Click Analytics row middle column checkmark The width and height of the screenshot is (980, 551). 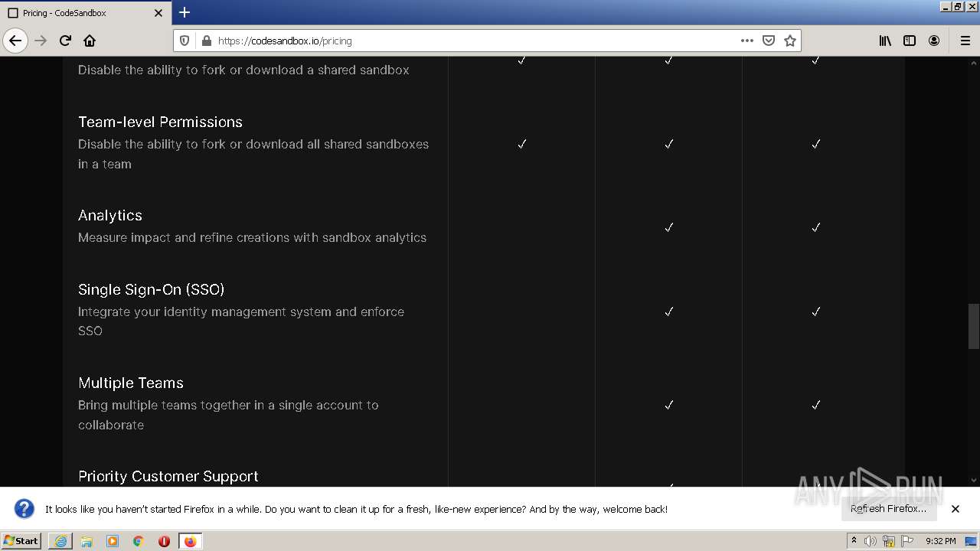(x=669, y=227)
